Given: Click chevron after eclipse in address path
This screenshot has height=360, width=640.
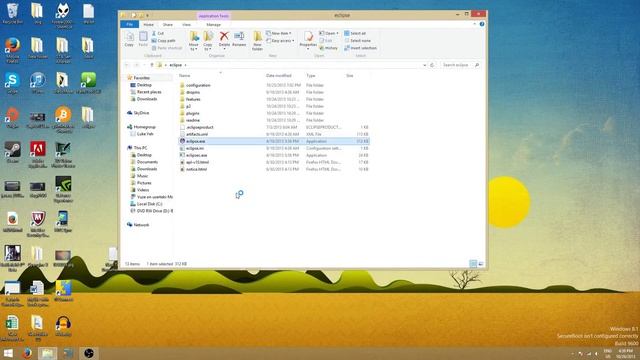Looking at the screenshot, I should click(x=185, y=65).
